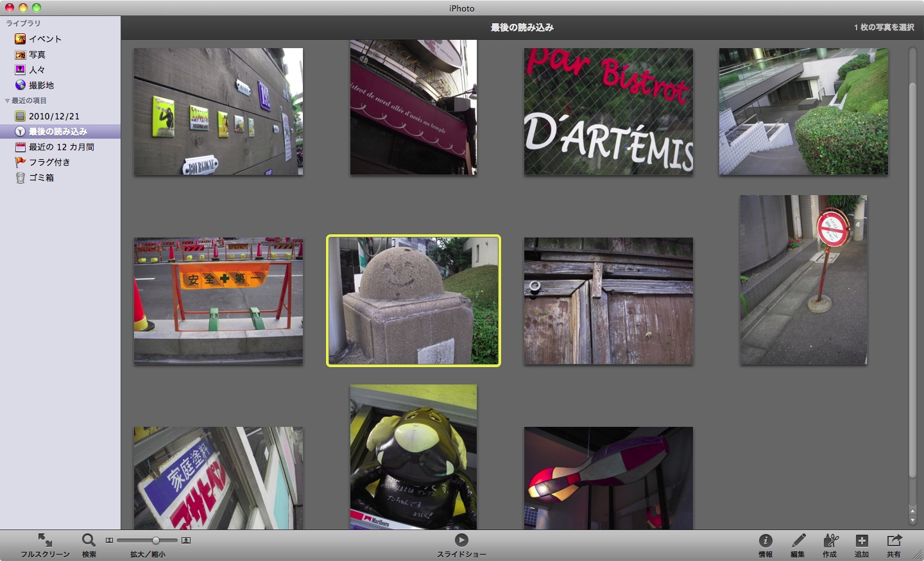The height and width of the screenshot is (561, 924).
Task: Activate the 検索 (Search) magnifier
Action: (89, 544)
